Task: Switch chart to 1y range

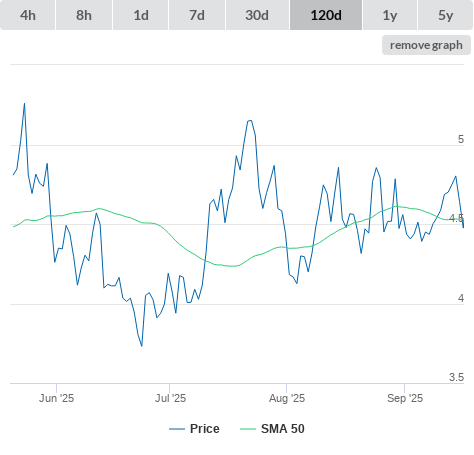Action: click(390, 15)
